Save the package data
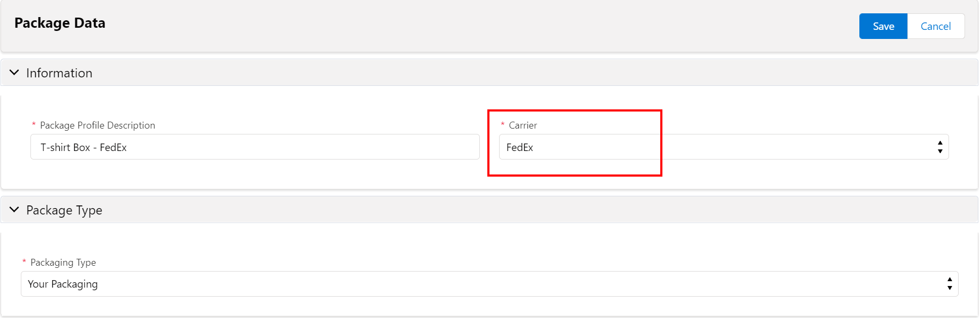The image size is (980, 318). point(883,26)
